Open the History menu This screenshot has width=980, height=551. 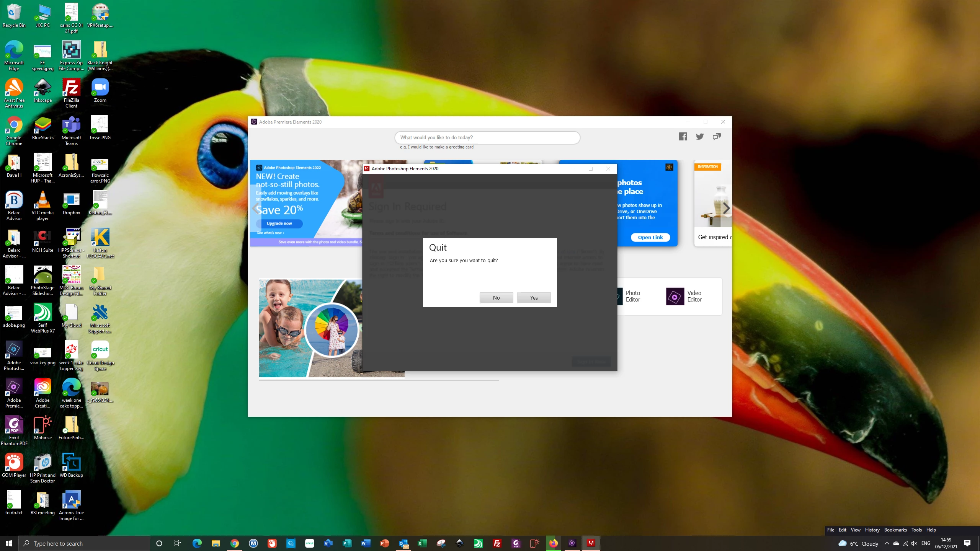[872, 530]
